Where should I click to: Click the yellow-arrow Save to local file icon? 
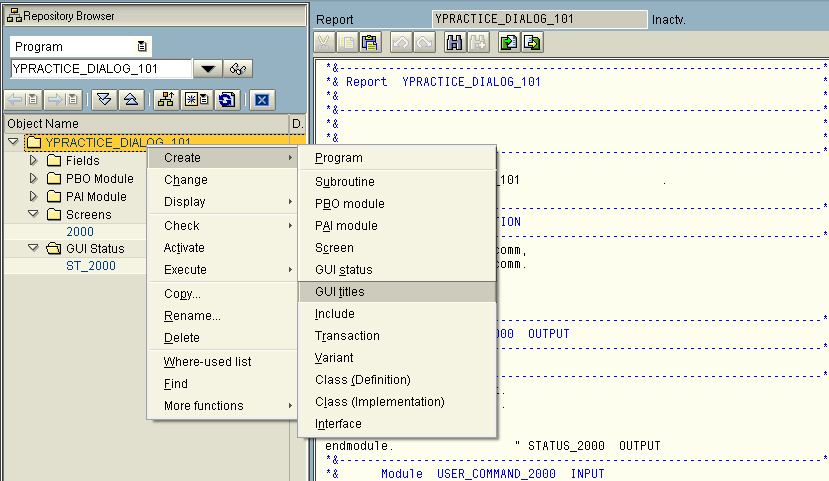[x=533, y=43]
